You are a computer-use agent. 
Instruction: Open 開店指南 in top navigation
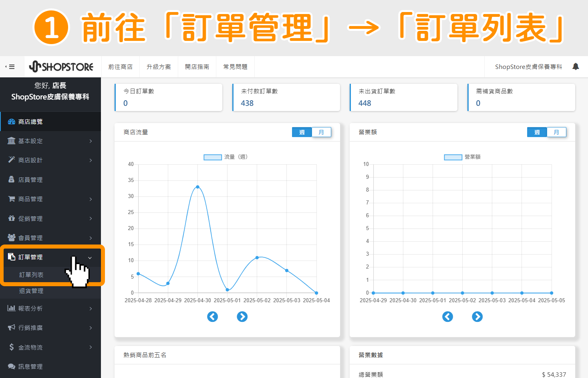[197, 67]
